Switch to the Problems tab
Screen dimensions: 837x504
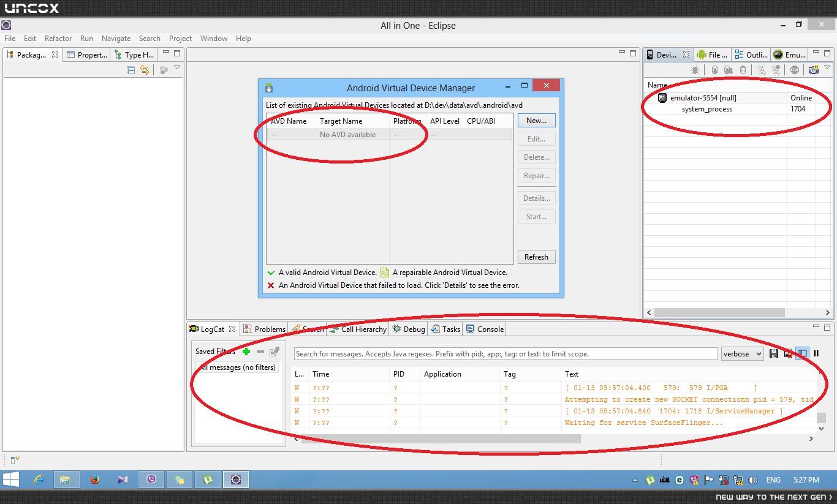[x=264, y=329]
